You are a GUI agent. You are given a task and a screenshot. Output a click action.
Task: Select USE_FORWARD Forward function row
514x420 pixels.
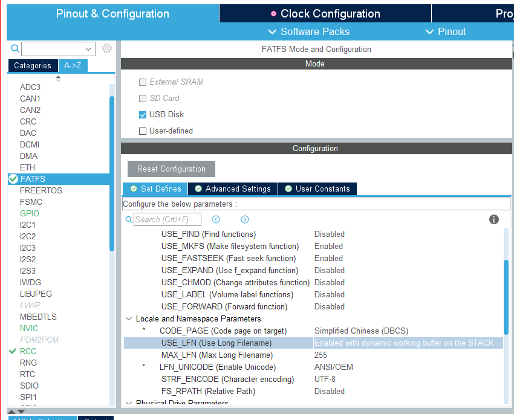pos(313,307)
